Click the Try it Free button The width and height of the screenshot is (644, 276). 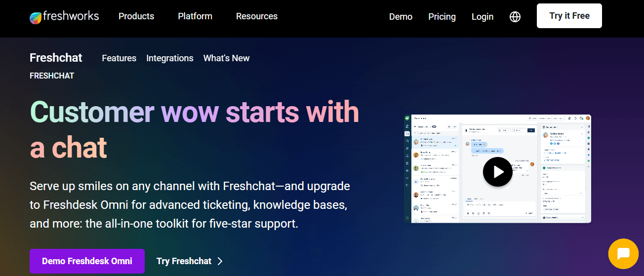[x=569, y=16]
